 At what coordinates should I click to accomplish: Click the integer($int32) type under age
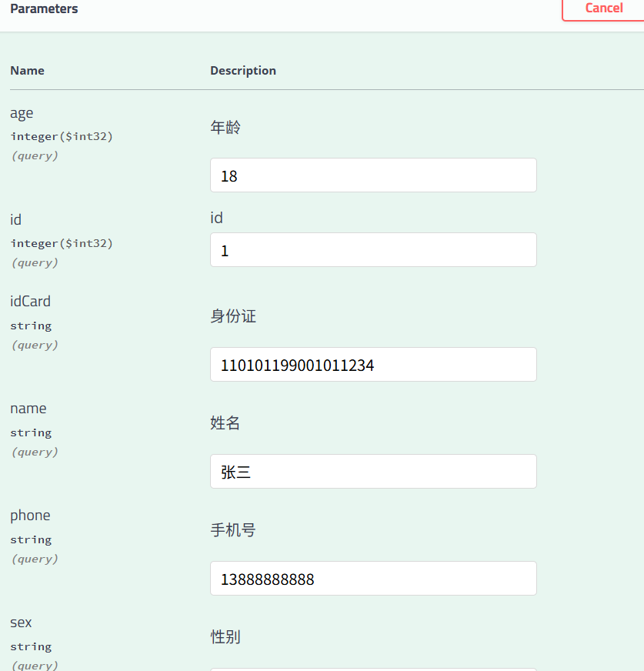[x=62, y=136]
